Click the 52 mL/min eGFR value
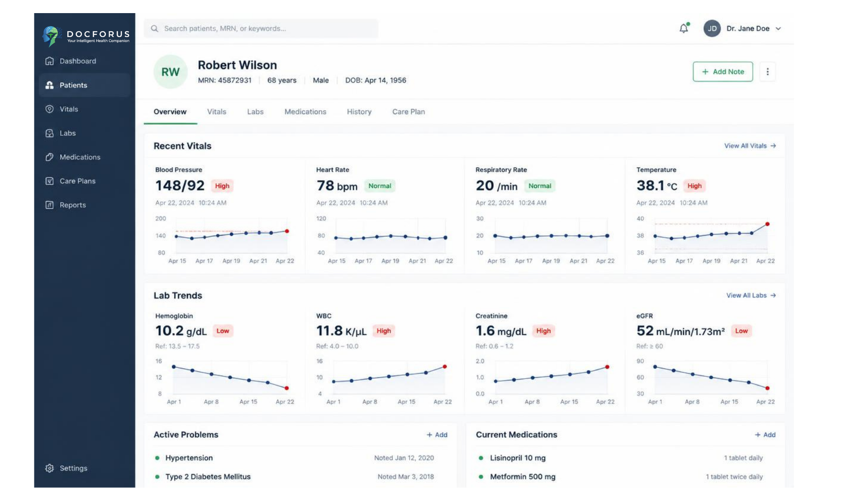The height and width of the screenshot is (488, 868). pyautogui.click(x=680, y=331)
